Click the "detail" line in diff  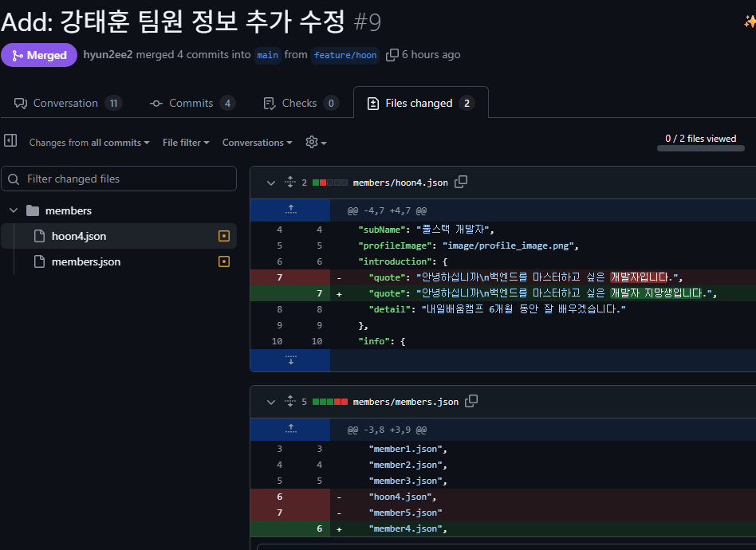coord(503,309)
